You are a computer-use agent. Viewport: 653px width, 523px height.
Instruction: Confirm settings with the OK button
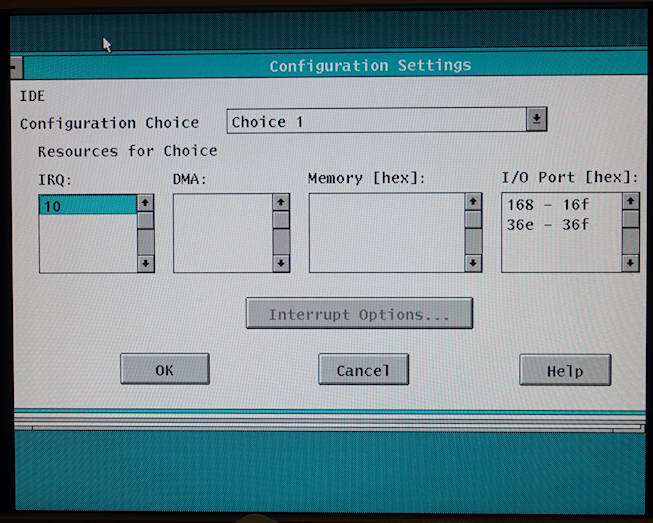(x=165, y=369)
